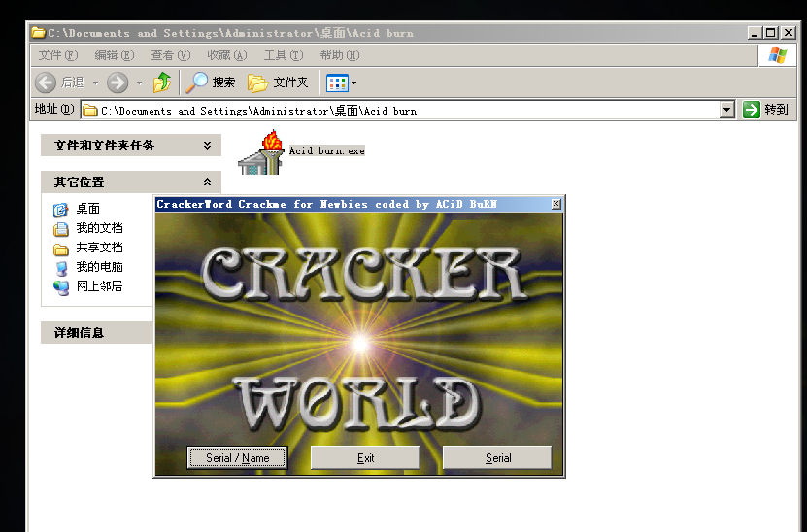
Task: Click the Details (详细信息) panel header
Action: (x=97, y=333)
